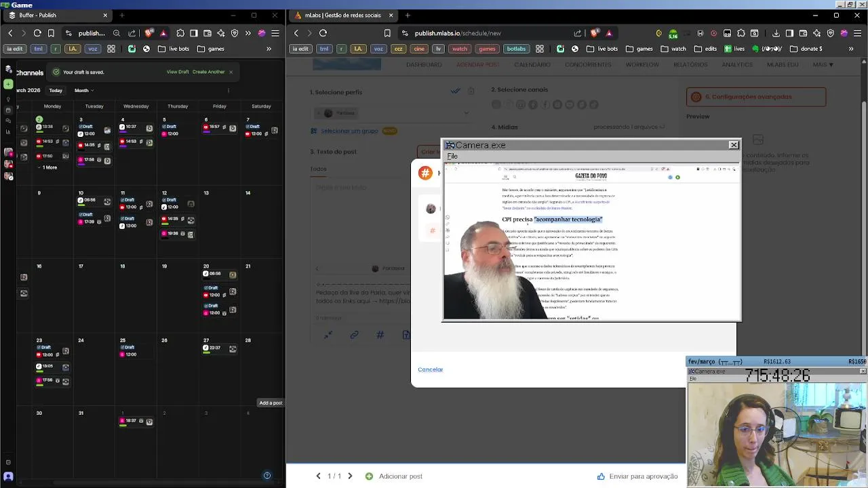This screenshot has height=488, width=868.
Task: Open the 'lives' bookmark in mLabs window
Action: 734,49
